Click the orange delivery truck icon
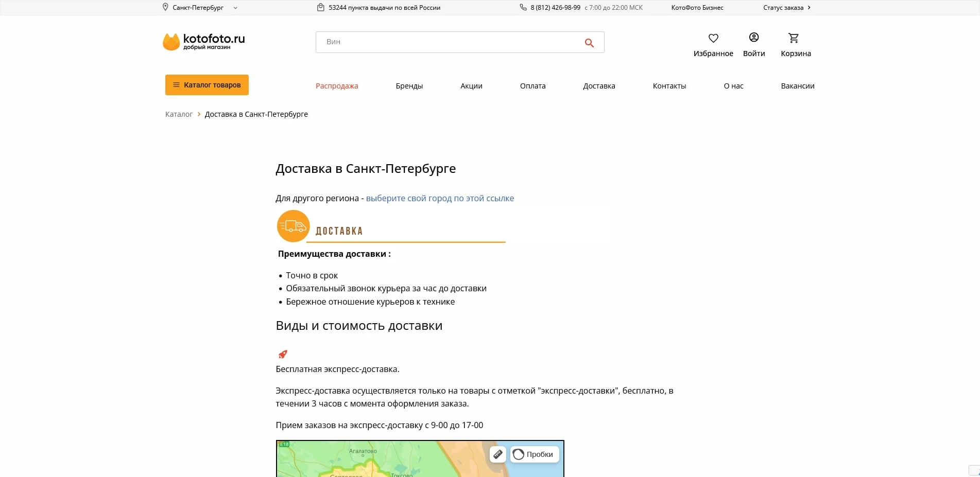Viewport: 980px width, 477px height. pos(293,225)
